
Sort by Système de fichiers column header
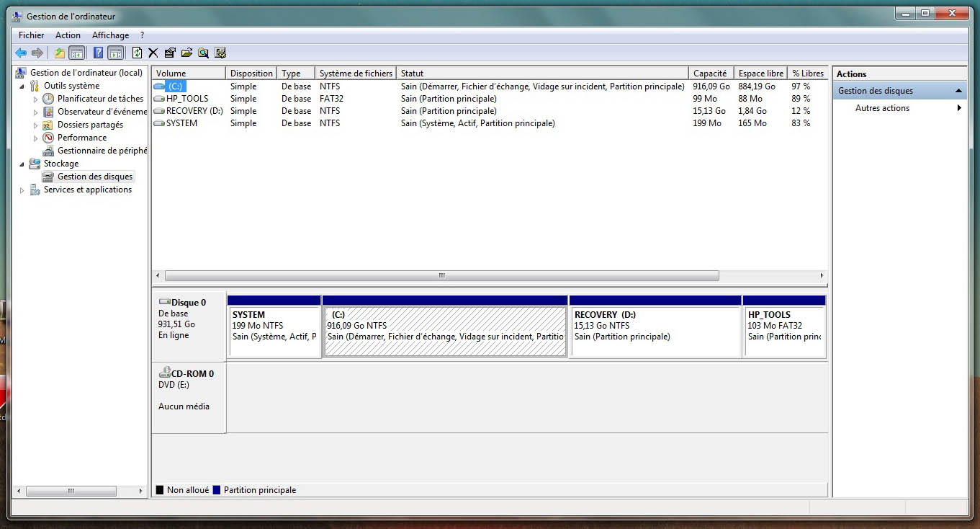356,74
